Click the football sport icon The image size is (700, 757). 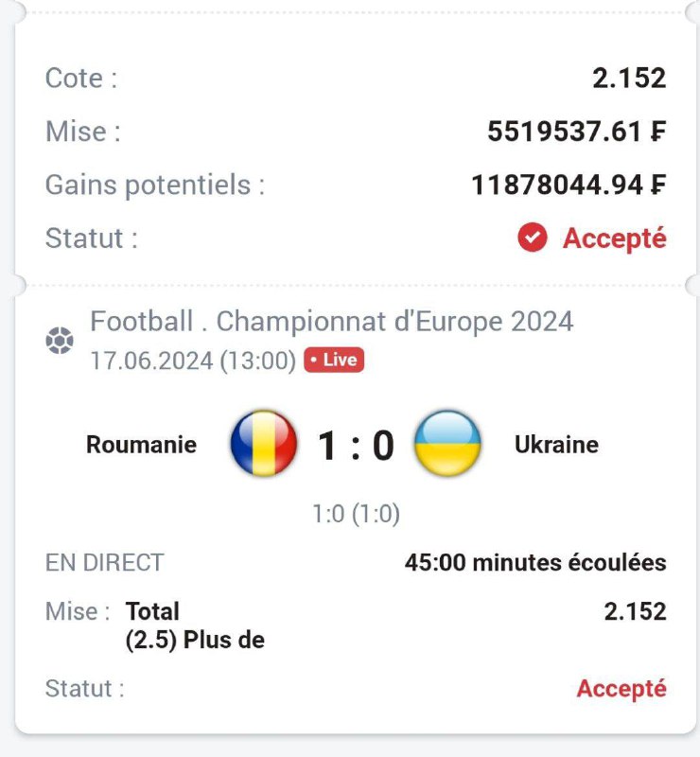click(60, 341)
